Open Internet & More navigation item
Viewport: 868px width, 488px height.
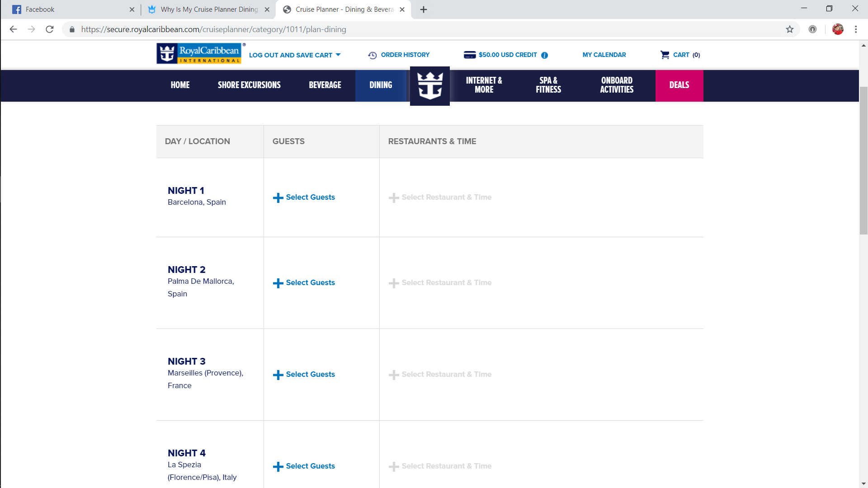click(x=484, y=85)
